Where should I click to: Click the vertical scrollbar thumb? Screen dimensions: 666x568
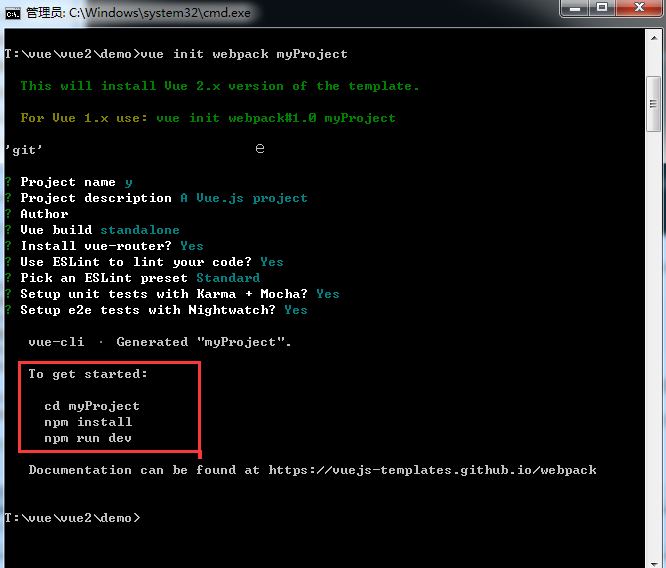[x=653, y=104]
